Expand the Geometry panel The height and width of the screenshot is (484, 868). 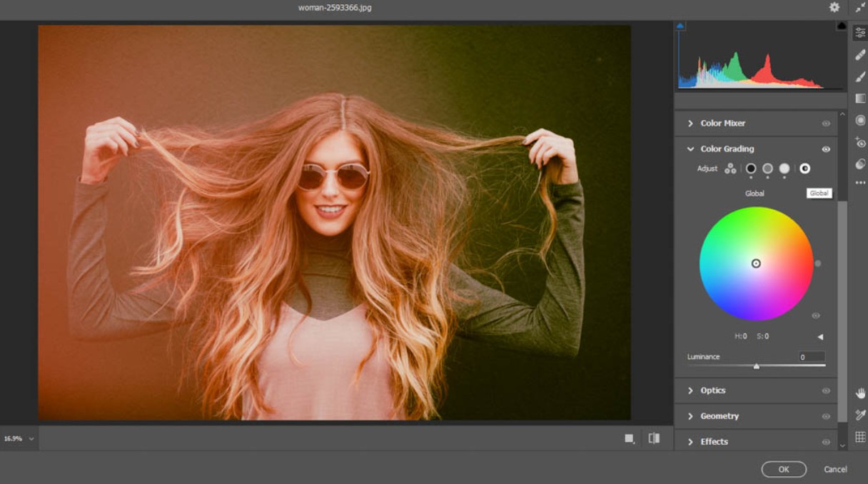tap(690, 416)
